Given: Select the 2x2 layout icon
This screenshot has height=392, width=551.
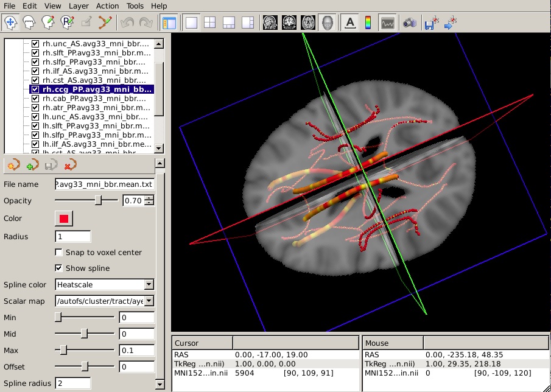Looking at the screenshot, I should click(210, 23).
